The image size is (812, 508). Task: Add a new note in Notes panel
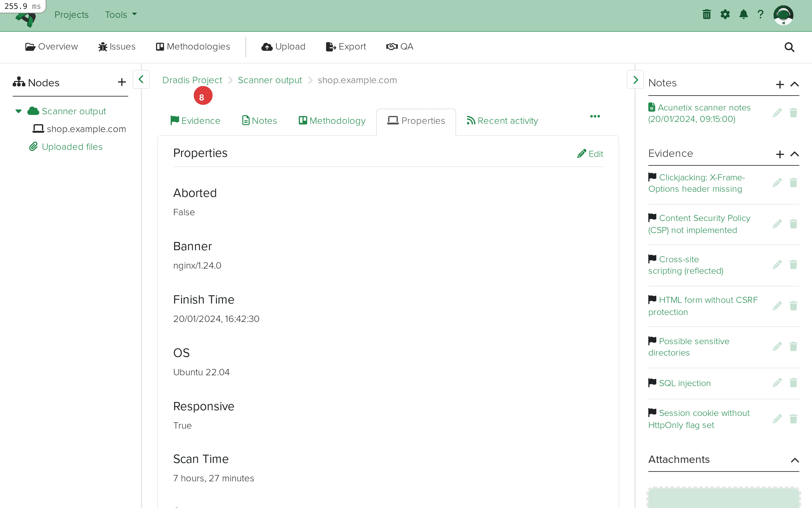coord(780,84)
